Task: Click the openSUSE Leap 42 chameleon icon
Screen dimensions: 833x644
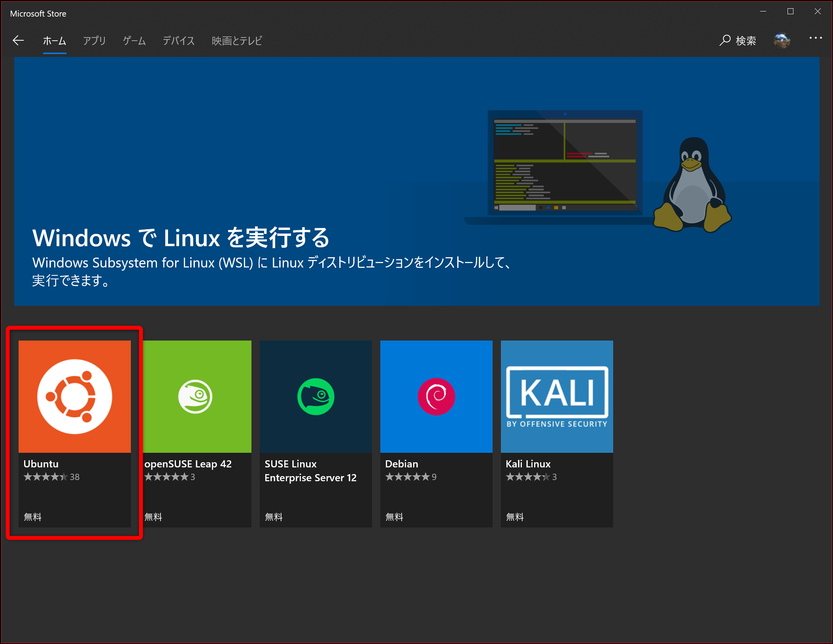Action: click(195, 396)
